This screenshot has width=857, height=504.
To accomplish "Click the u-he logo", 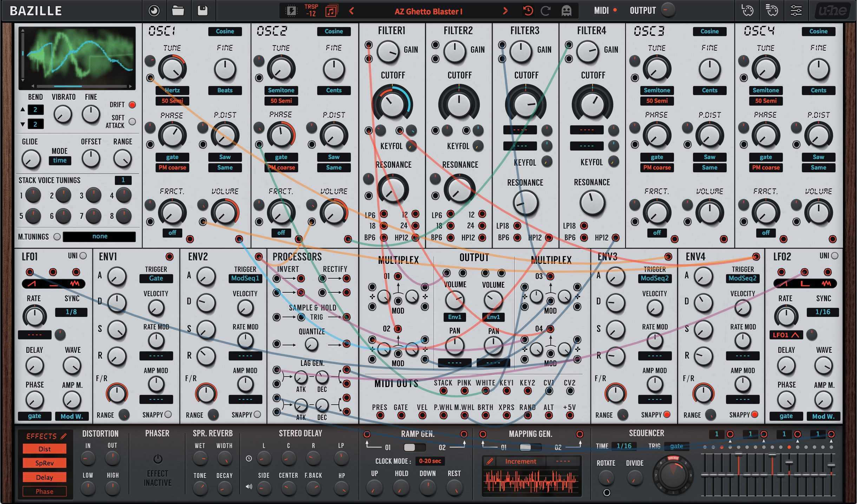I will [x=833, y=11].
